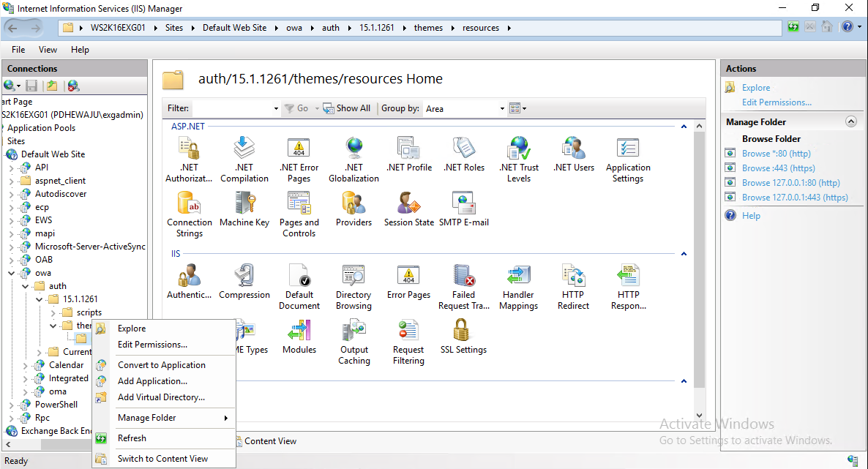Click the Filter input field
The height and width of the screenshot is (469, 868).
pyautogui.click(x=231, y=108)
